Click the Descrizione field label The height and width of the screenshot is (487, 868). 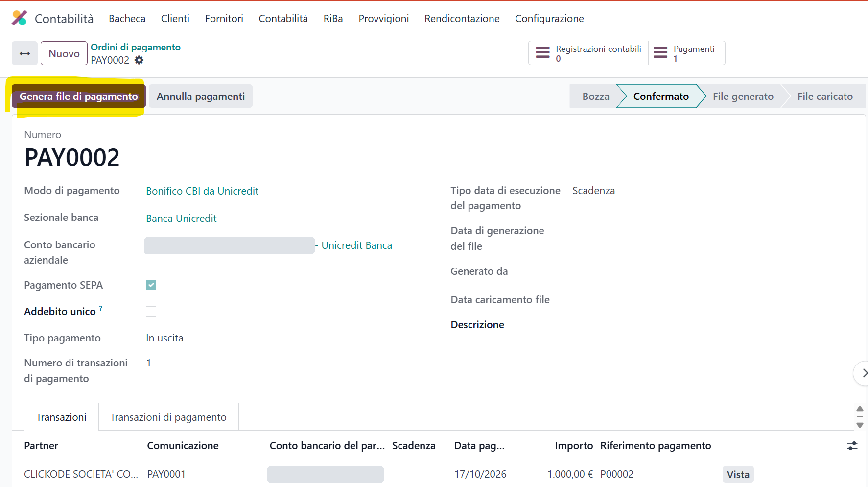tap(477, 325)
